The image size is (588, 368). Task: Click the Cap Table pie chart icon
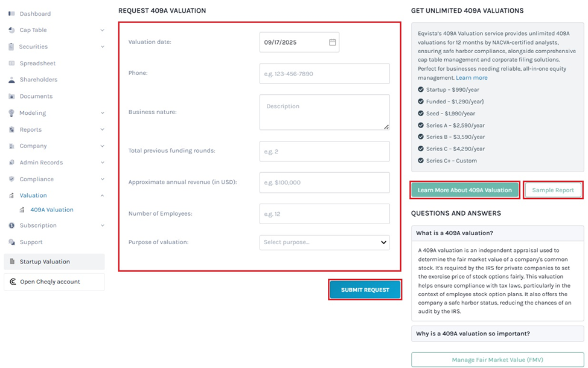coord(12,30)
